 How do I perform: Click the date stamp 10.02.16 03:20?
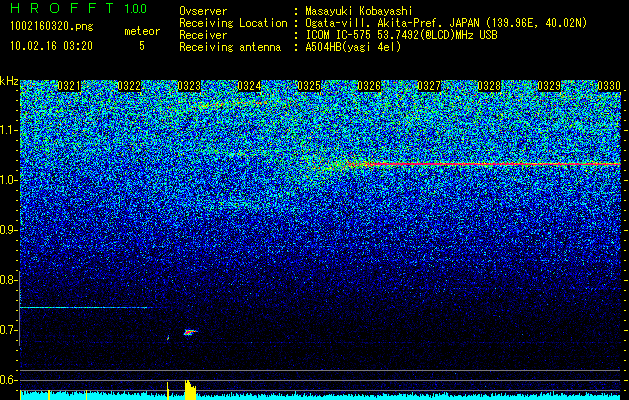[x=51, y=46]
